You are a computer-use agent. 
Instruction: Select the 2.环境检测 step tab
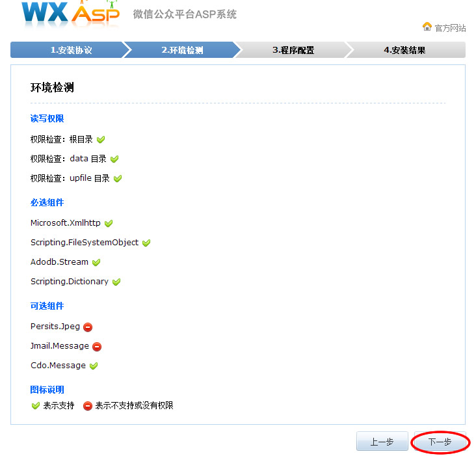click(182, 50)
